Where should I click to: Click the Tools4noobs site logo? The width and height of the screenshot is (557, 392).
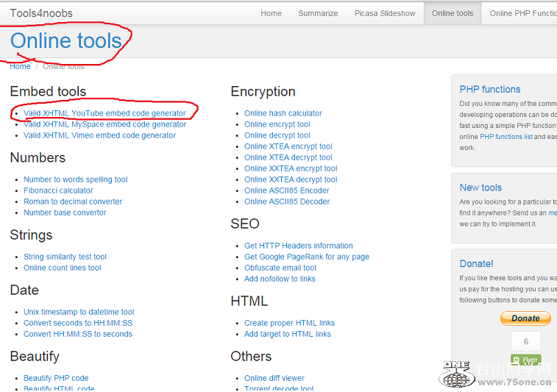[41, 13]
